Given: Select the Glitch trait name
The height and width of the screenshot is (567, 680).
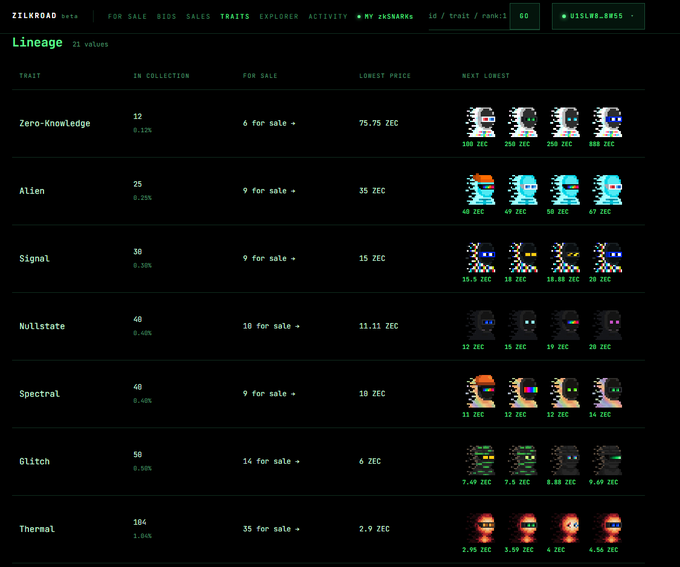Looking at the screenshot, I should pos(34,462).
